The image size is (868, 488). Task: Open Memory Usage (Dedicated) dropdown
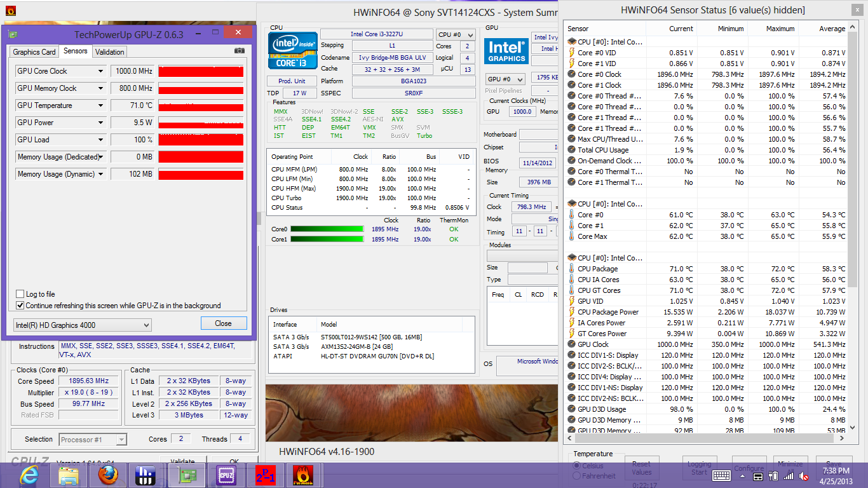pos(100,157)
